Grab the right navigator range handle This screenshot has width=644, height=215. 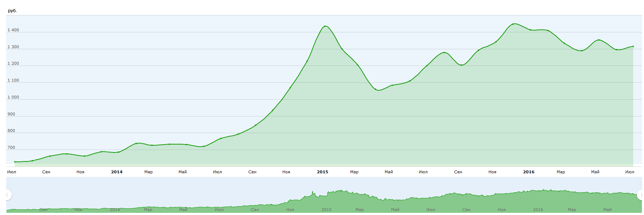click(x=640, y=195)
